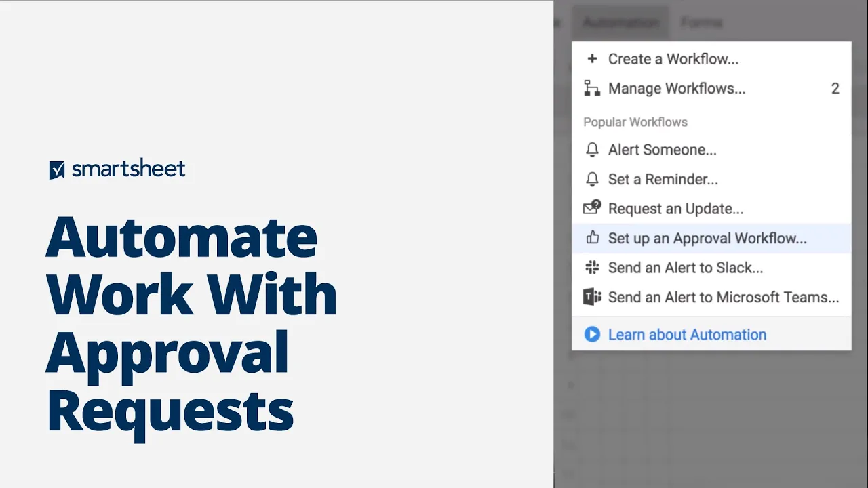This screenshot has height=488, width=868.
Task: Click the Slack logo icon
Action: point(592,268)
